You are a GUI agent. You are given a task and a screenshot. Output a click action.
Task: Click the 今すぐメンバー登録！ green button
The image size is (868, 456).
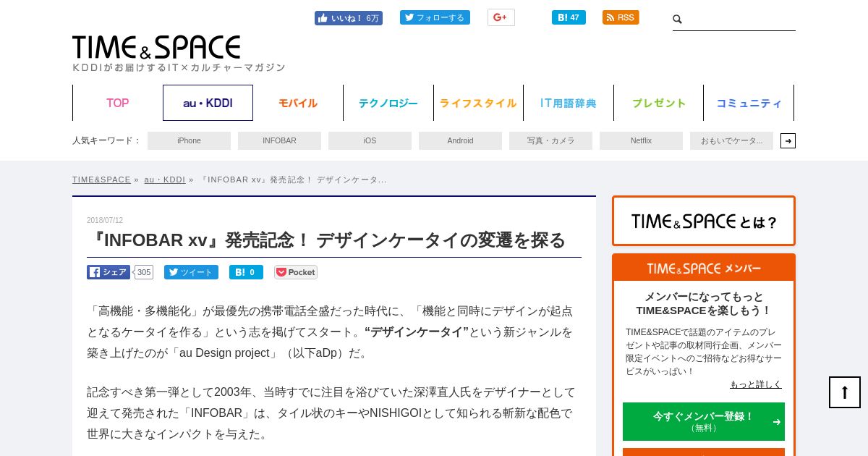click(704, 421)
